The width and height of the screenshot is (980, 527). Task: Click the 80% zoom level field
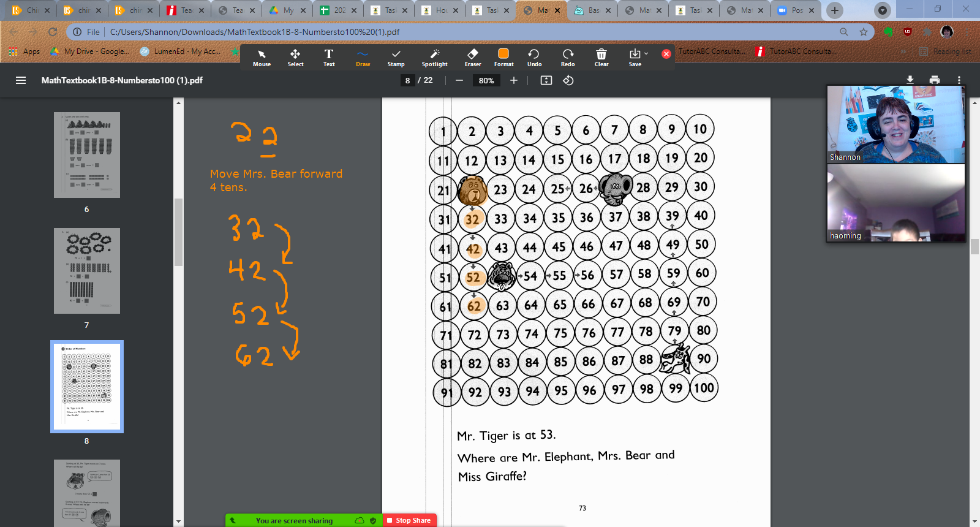[x=486, y=80]
